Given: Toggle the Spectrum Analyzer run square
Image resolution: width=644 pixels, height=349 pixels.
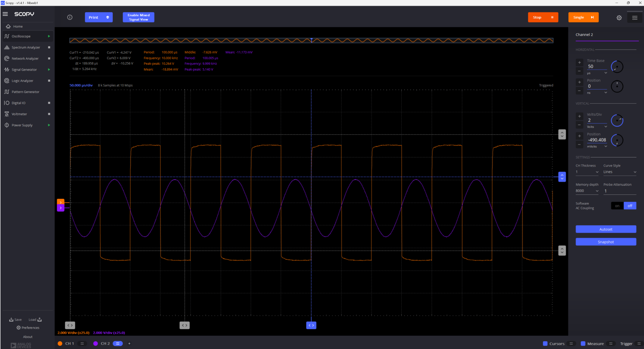Looking at the screenshot, I should pos(49,47).
